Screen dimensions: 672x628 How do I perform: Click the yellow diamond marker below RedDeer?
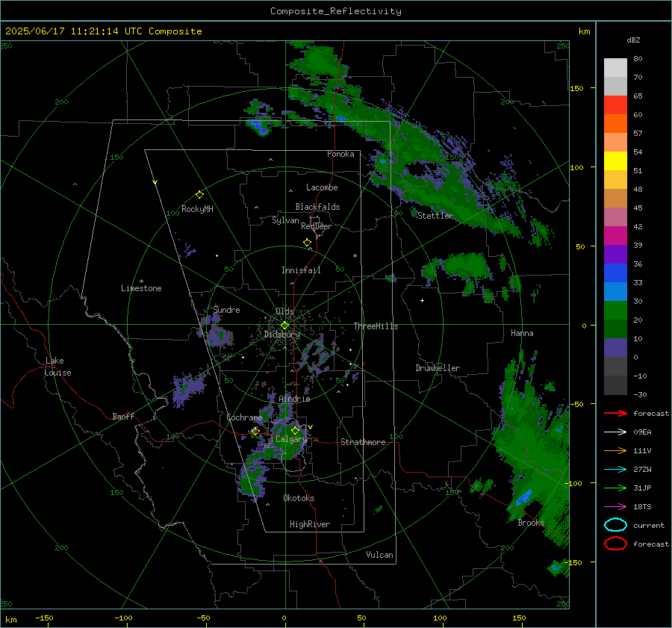(x=308, y=243)
